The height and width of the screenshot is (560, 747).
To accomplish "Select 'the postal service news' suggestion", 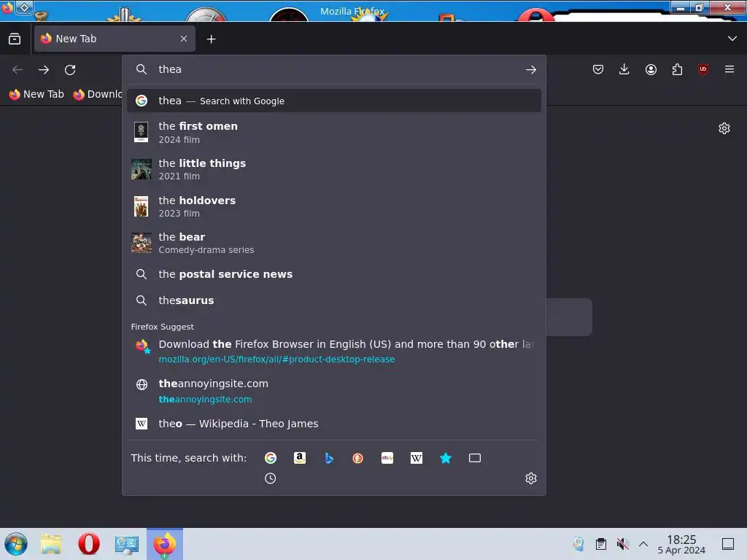I will point(334,274).
